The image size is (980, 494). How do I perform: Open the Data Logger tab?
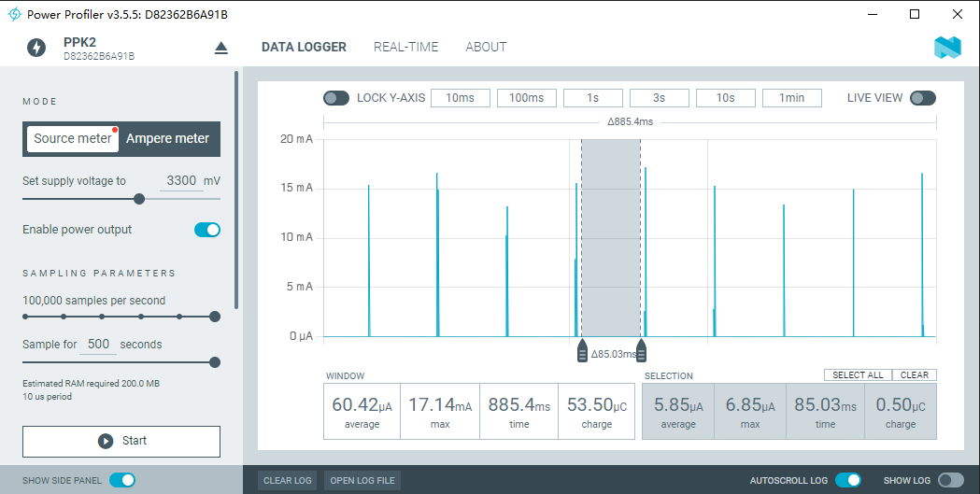pos(304,47)
